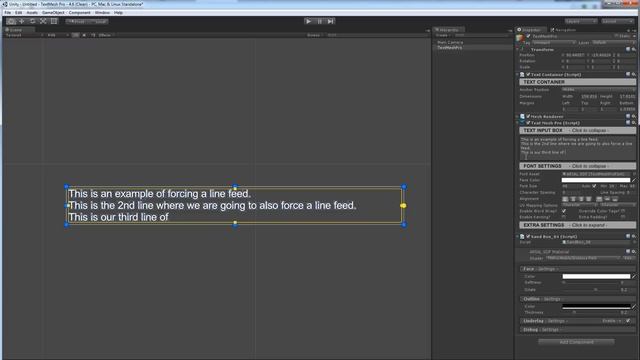
Task: Toggle the Local/Global handle button
Action: pos(98,22)
